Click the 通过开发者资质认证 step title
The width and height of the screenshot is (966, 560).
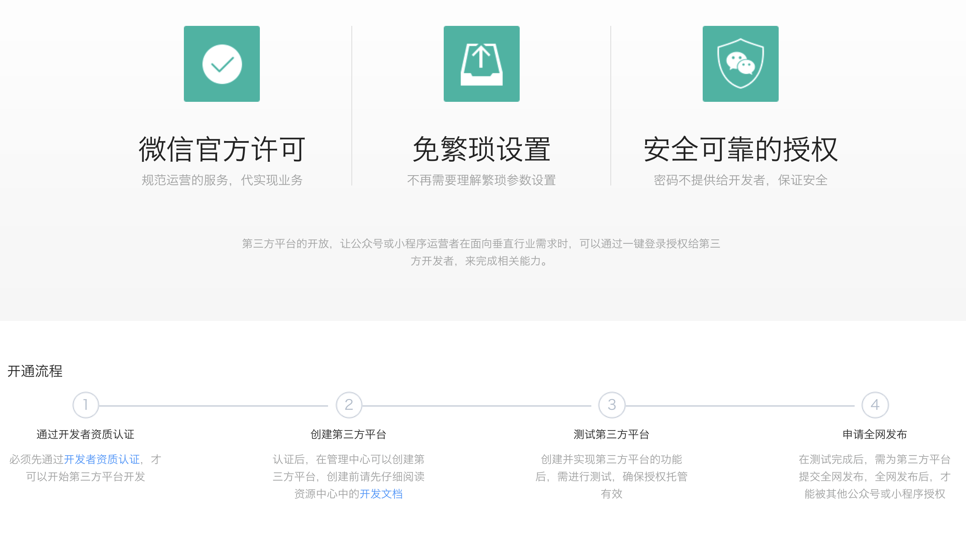[x=85, y=434]
